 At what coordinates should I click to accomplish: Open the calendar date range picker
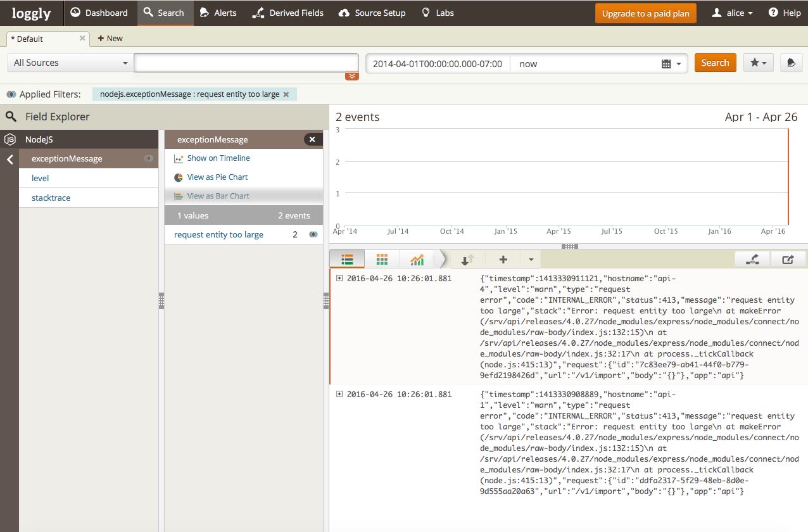click(x=671, y=63)
